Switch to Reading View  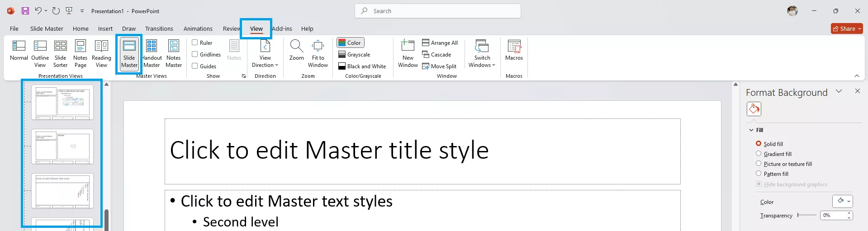(101, 53)
